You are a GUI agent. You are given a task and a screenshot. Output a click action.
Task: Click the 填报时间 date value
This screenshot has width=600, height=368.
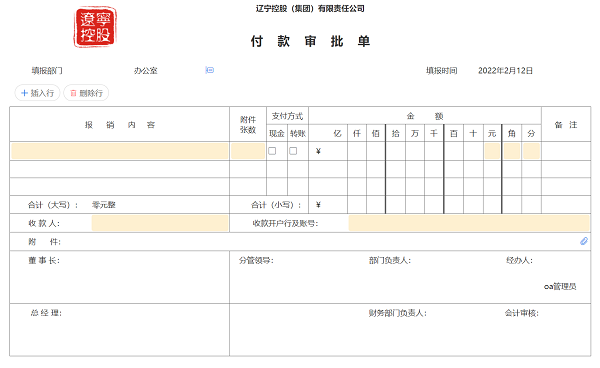click(505, 71)
